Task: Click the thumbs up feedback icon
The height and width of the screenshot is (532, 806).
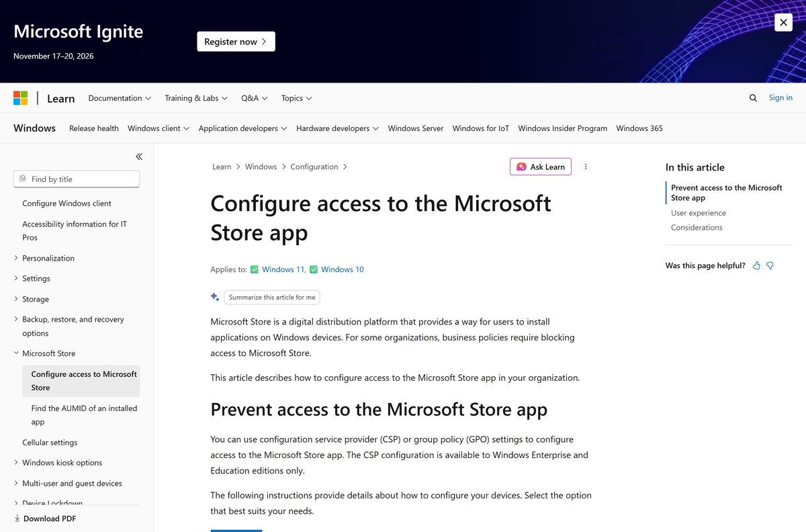Action: (x=756, y=265)
